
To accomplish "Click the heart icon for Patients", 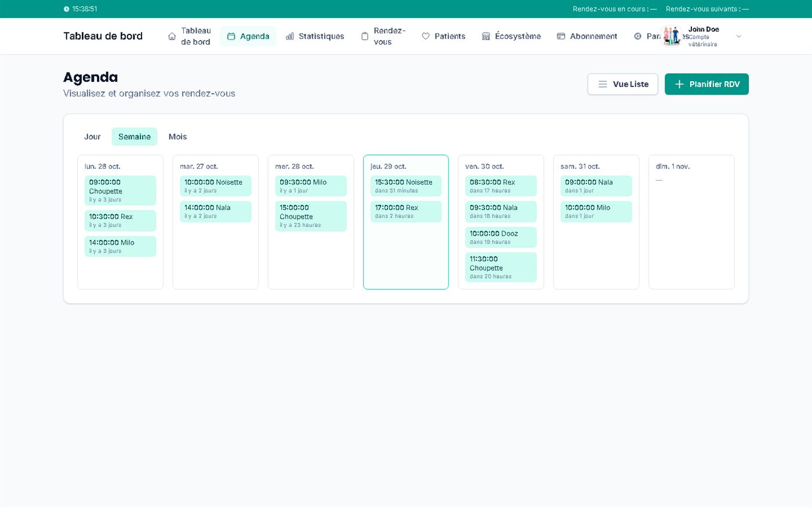I will click(426, 36).
